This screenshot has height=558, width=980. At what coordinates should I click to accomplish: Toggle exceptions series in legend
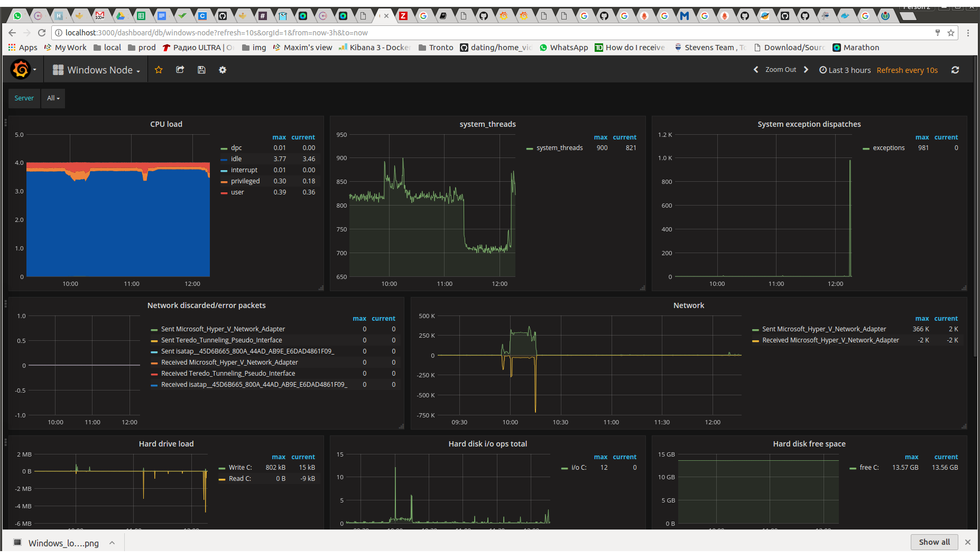pos(888,148)
